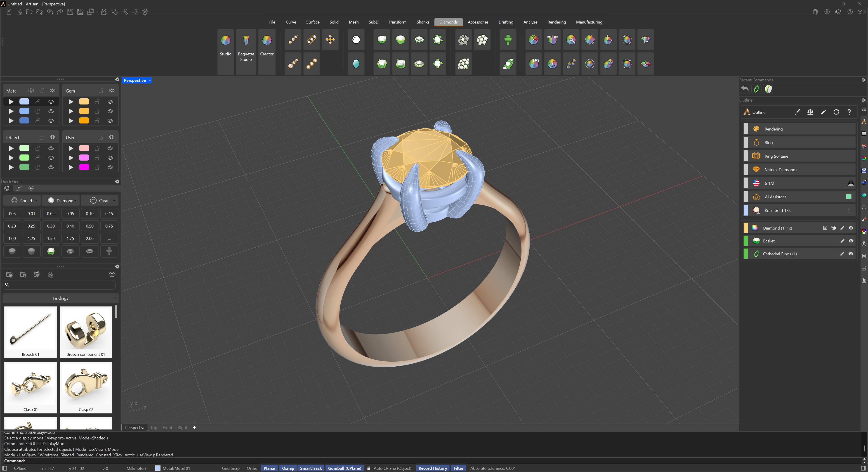Edit the Cathedral Rings item
This screenshot has height=472, width=868.
(x=842, y=254)
